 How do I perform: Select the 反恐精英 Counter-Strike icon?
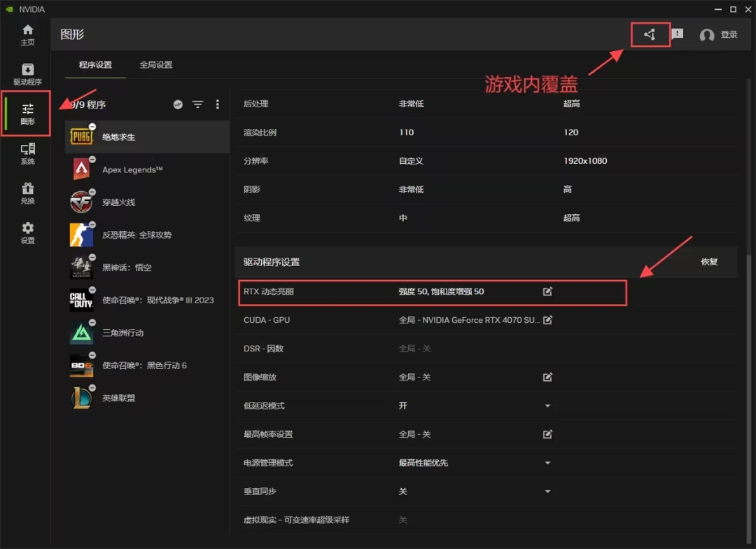(81, 235)
